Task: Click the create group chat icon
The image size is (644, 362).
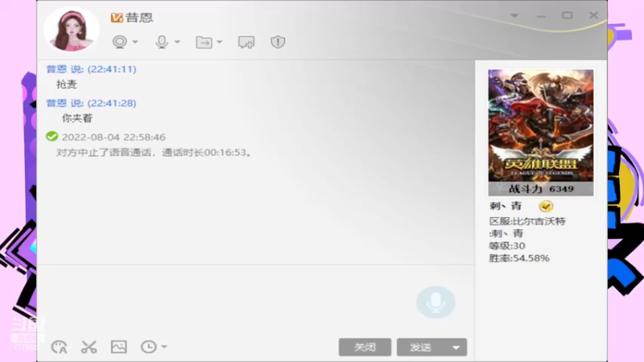Action: (246, 42)
